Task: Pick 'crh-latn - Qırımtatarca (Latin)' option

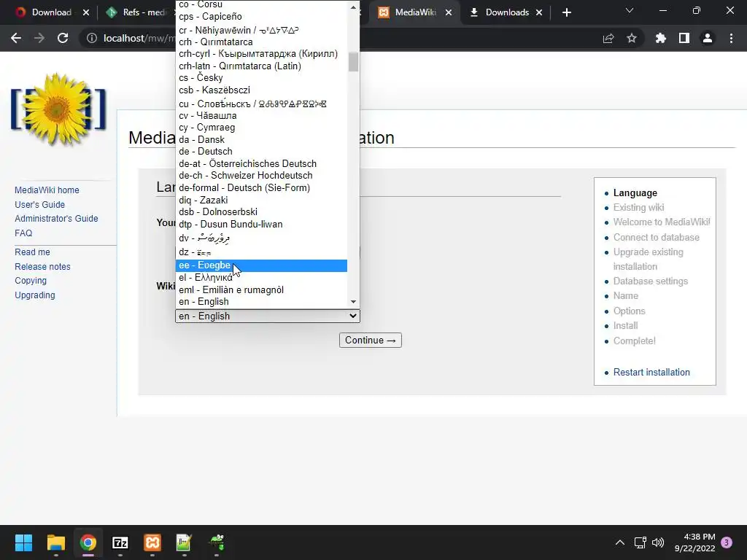Action: (261, 66)
